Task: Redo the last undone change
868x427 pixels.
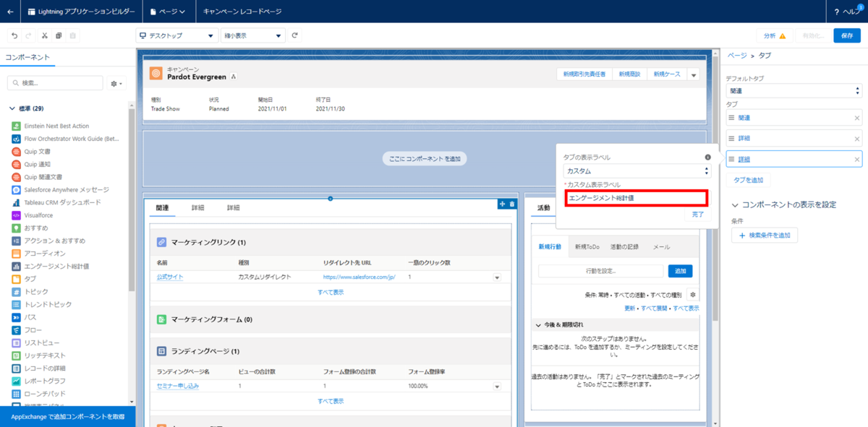Action: 29,35
